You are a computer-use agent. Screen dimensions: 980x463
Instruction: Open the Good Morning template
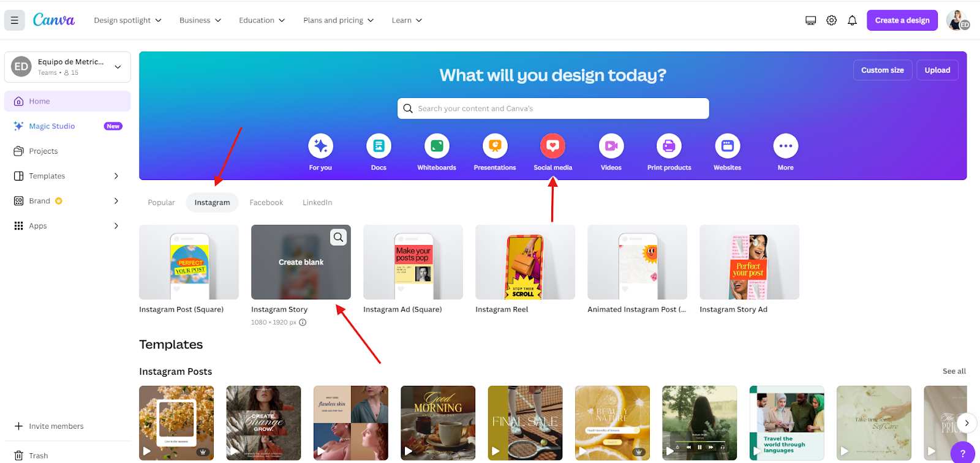(438, 423)
